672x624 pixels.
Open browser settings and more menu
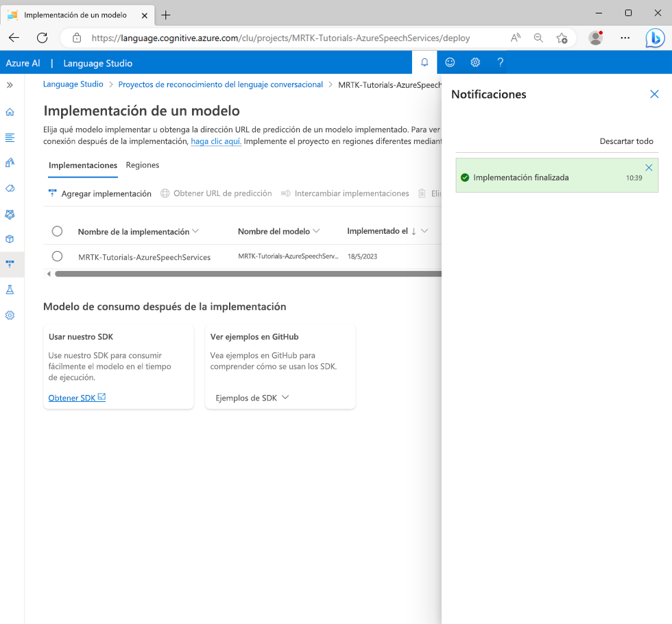[x=625, y=38]
